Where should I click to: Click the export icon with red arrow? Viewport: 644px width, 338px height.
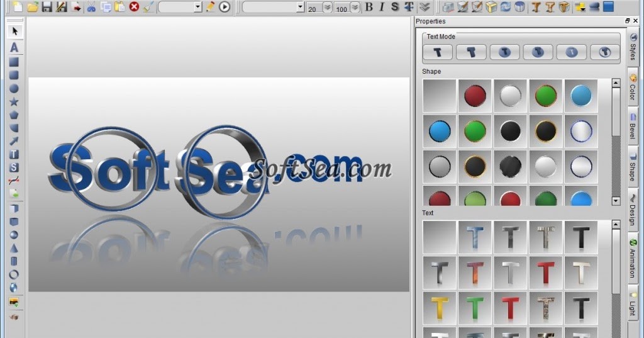[x=76, y=6]
